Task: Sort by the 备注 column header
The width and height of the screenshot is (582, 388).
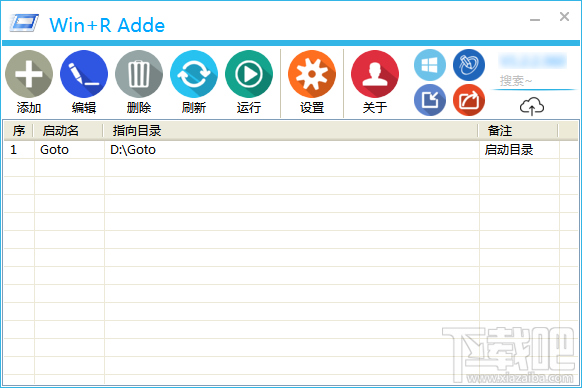Action: coord(518,131)
